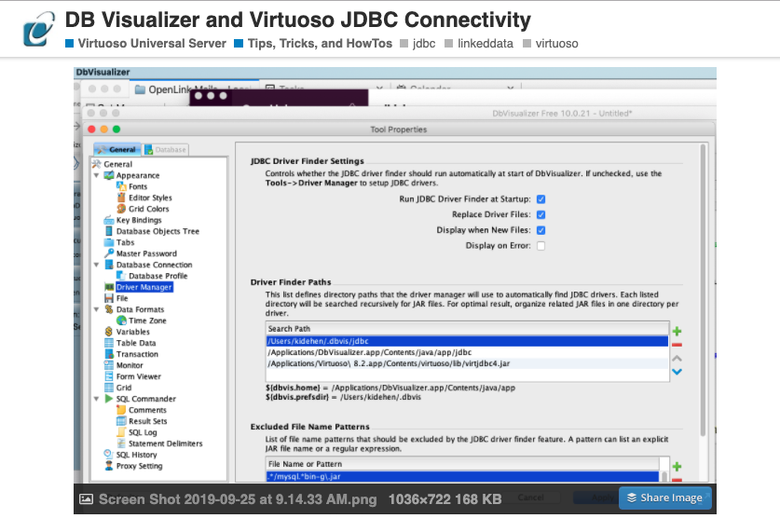This screenshot has height=532, width=780.
Task: Select Form Viewer tree item
Action: pyautogui.click(x=139, y=376)
